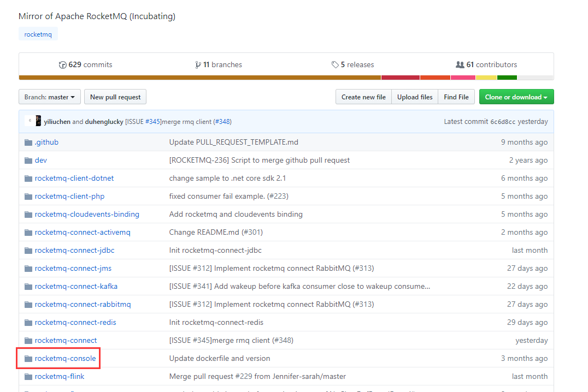Open yiliuchen's profile link

click(x=57, y=121)
